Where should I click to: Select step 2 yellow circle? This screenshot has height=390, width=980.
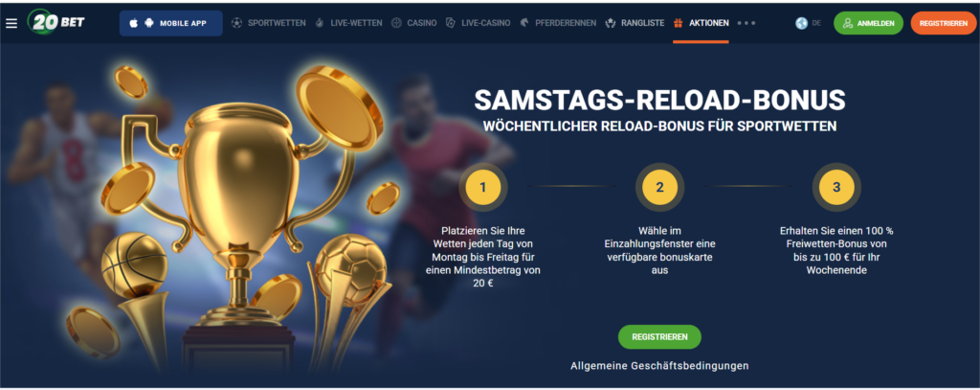[x=660, y=187]
